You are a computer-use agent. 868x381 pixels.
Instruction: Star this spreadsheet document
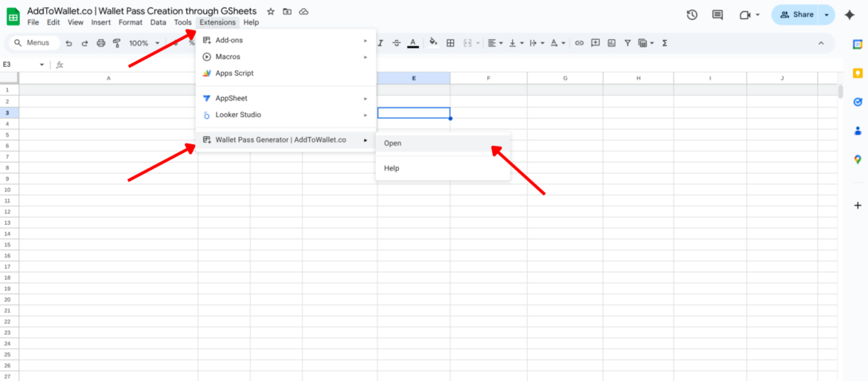click(271, 12)
